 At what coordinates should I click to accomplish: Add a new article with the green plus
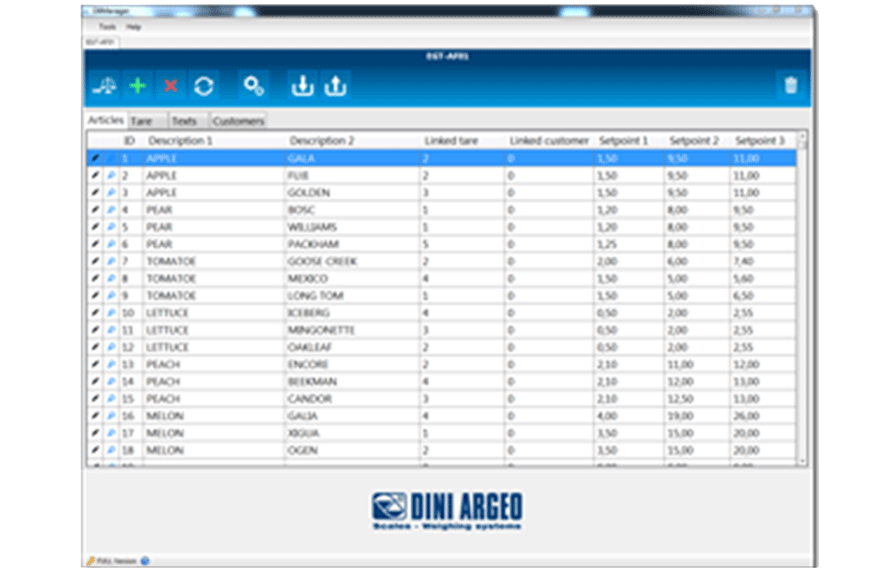[x=137, y=87]
